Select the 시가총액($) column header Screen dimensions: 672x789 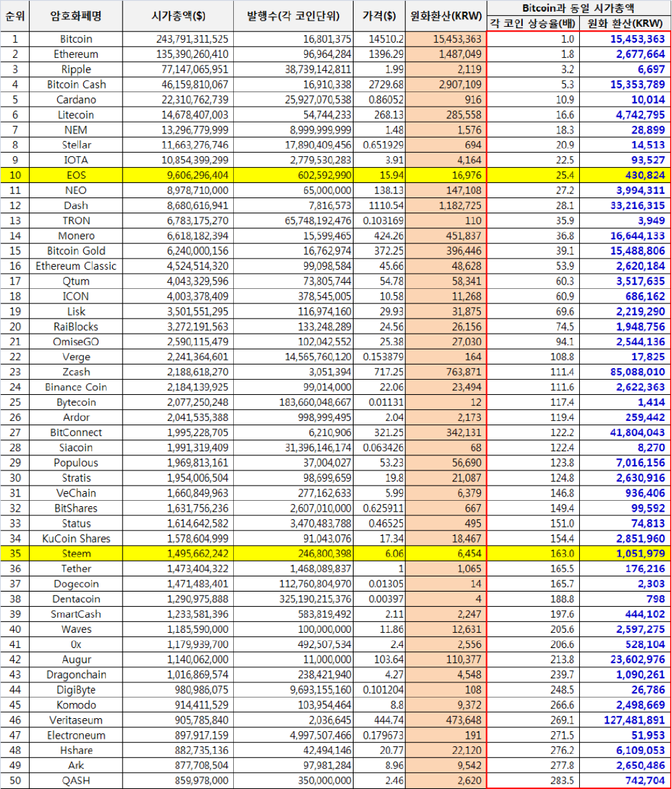(178, 16)
